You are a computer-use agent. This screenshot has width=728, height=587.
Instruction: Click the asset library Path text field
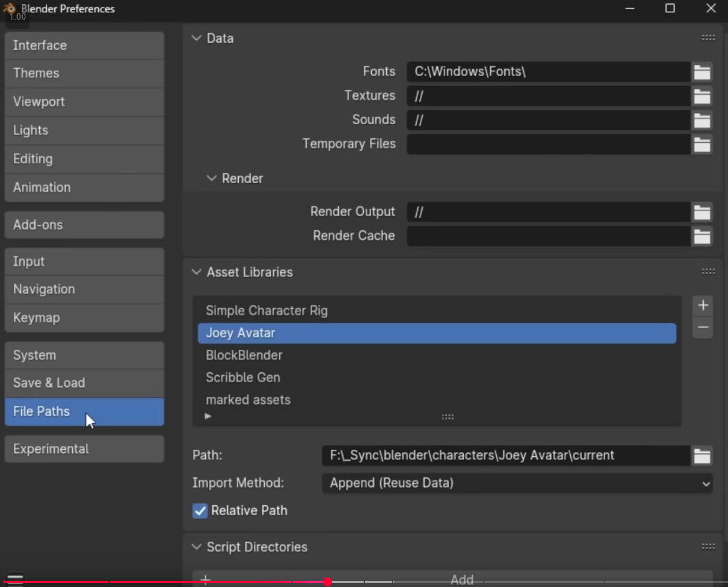[505, 456]
